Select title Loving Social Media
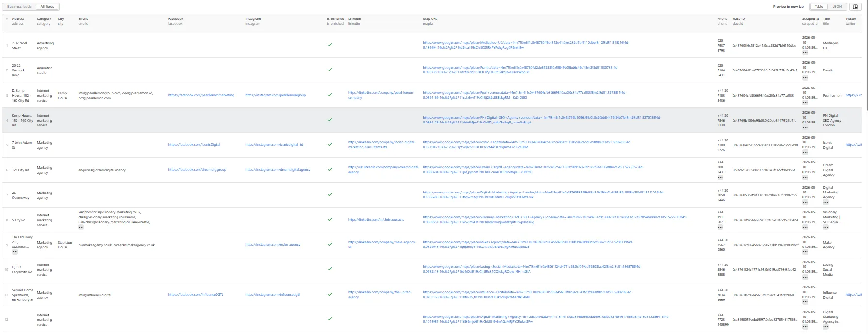This screenshot has height=334, width=868. (x=828, y=269)
